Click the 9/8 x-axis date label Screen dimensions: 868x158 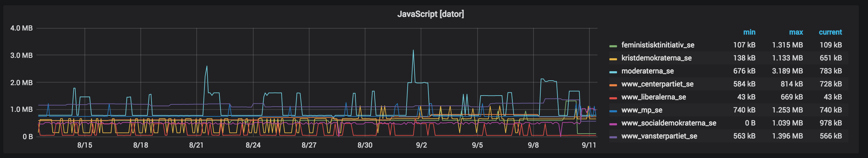point(533,146)
